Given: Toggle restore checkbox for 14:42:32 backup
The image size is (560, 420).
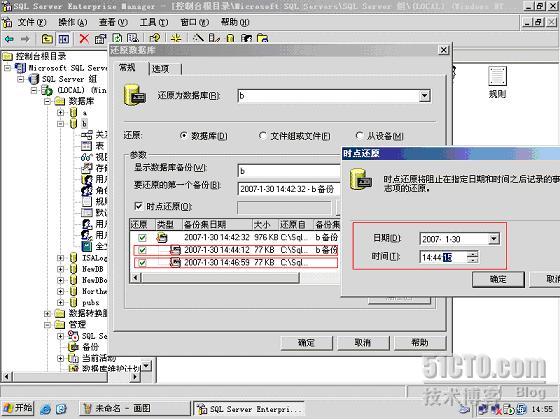Looking at the screenshot, I should click(x=142, y=237).
